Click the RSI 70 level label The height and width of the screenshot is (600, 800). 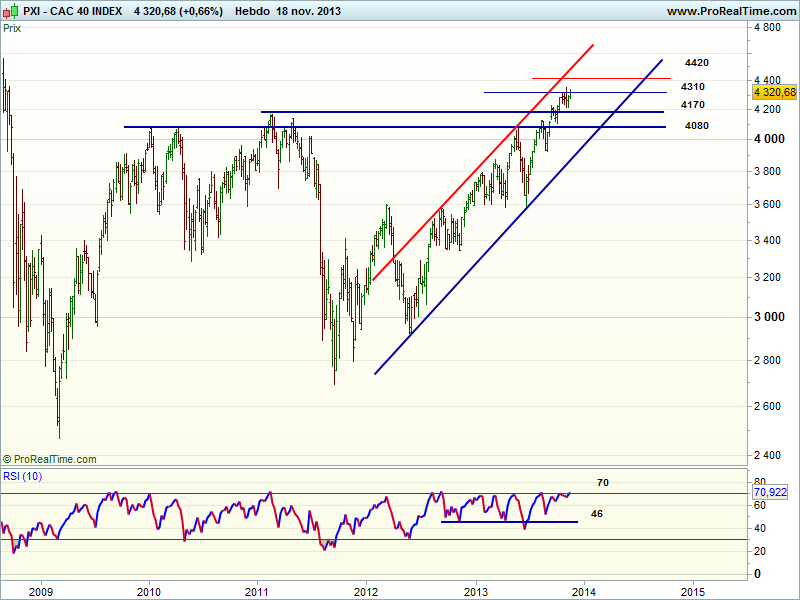click(x=602, y=483)
